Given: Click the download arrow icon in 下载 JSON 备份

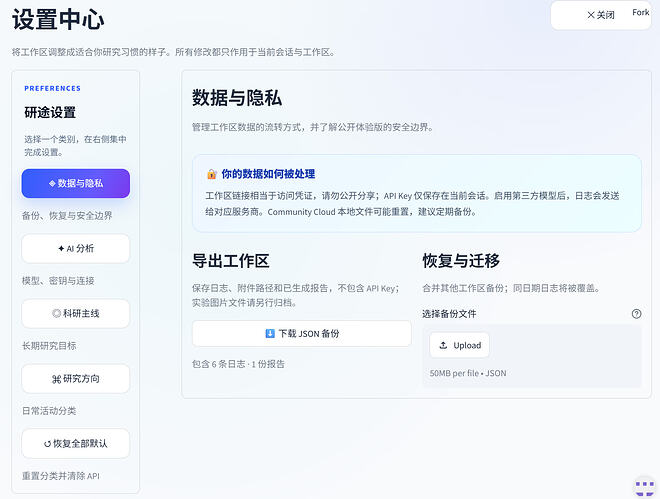Looking at the screenshot, I should (x=270, y=334).
